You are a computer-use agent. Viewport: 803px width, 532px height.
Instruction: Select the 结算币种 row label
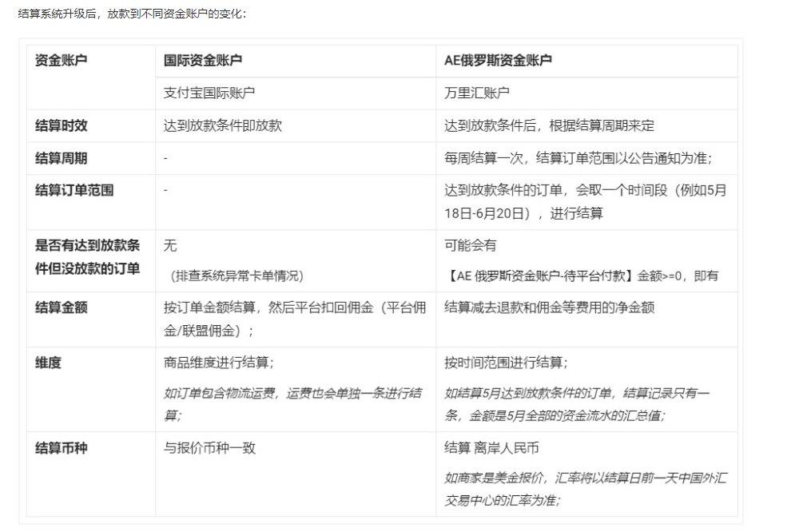point(54,448)
